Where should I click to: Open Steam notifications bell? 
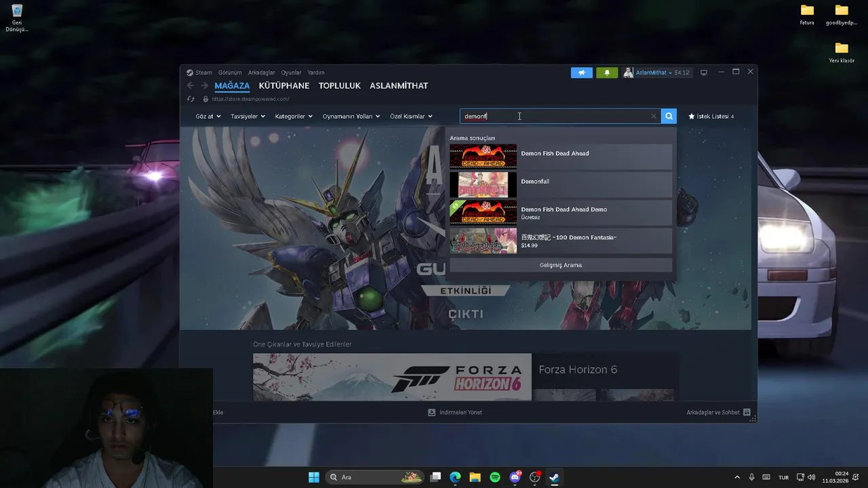coord(607,73)
